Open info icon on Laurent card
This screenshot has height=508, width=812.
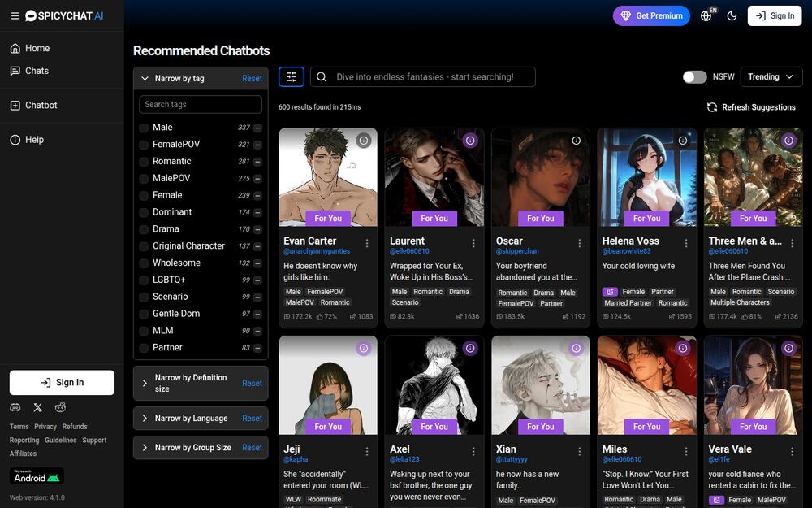pyautogui.click(x=470, y=141)
